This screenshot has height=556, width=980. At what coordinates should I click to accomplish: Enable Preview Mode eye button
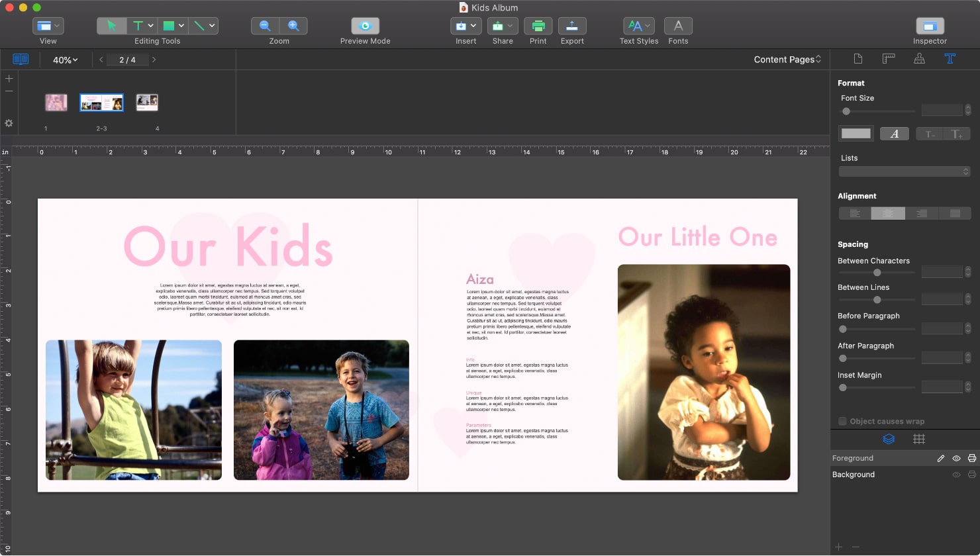365,26
